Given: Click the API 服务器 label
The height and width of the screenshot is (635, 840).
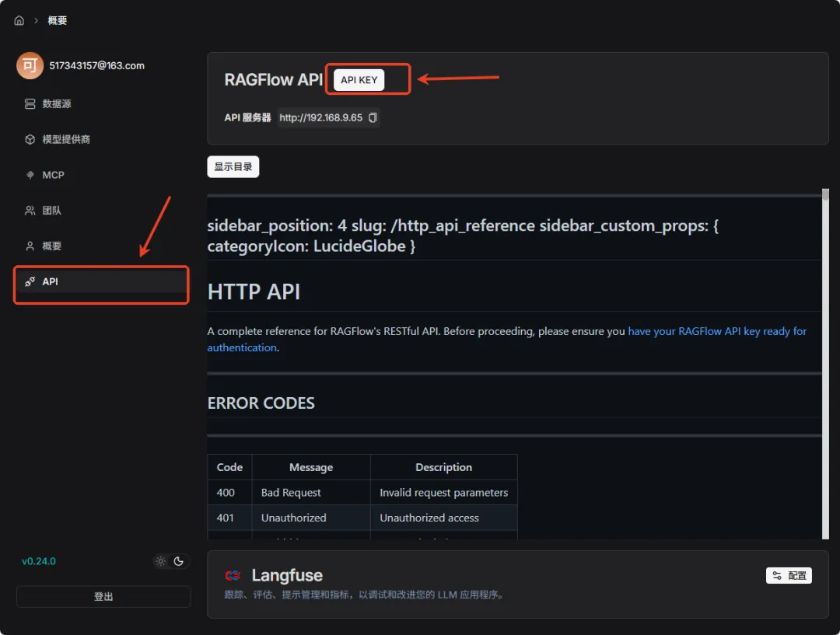Looking at the screenshot, I should tap(247, 117).
